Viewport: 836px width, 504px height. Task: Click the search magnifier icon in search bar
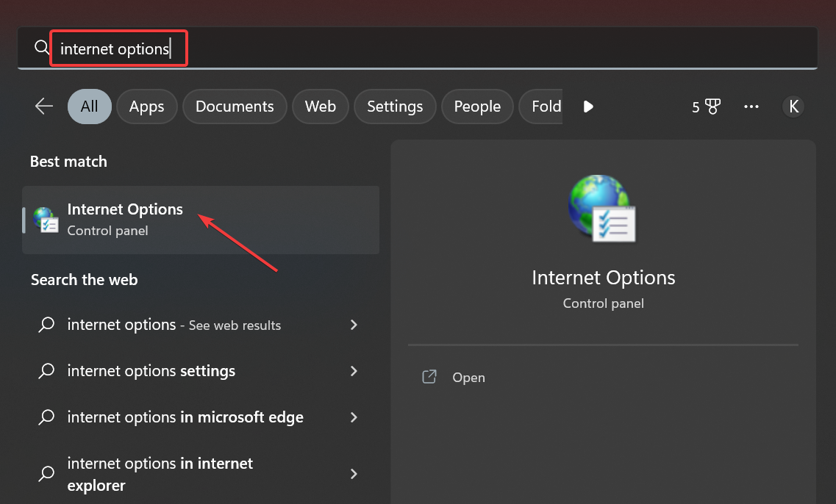point(42,48)
